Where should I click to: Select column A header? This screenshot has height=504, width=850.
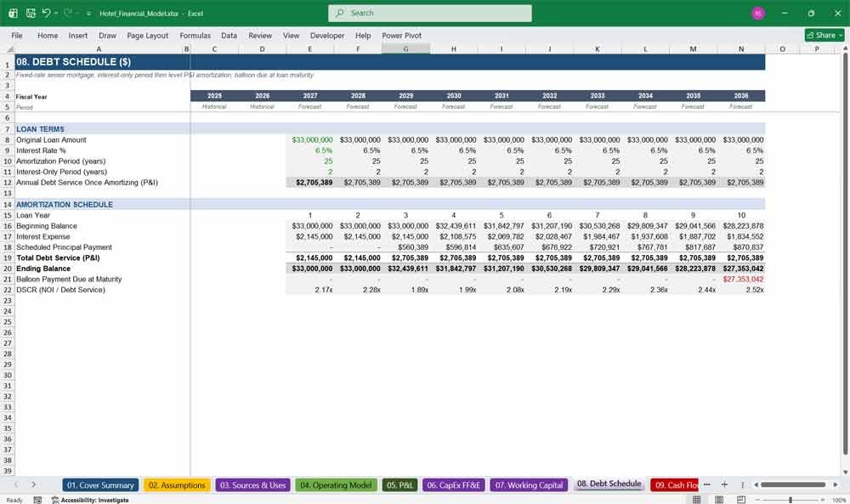(x=98, y=48)
